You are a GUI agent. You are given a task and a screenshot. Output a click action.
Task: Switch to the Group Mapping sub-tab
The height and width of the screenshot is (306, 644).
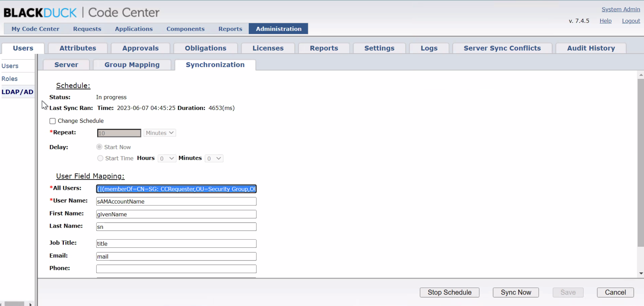tap(132, 65)
